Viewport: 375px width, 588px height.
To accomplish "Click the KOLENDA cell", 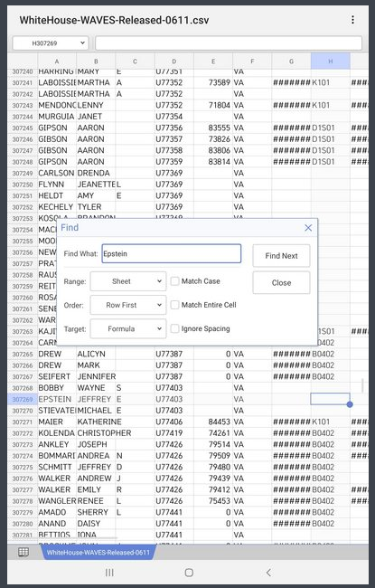I will [x=57, y=433].
